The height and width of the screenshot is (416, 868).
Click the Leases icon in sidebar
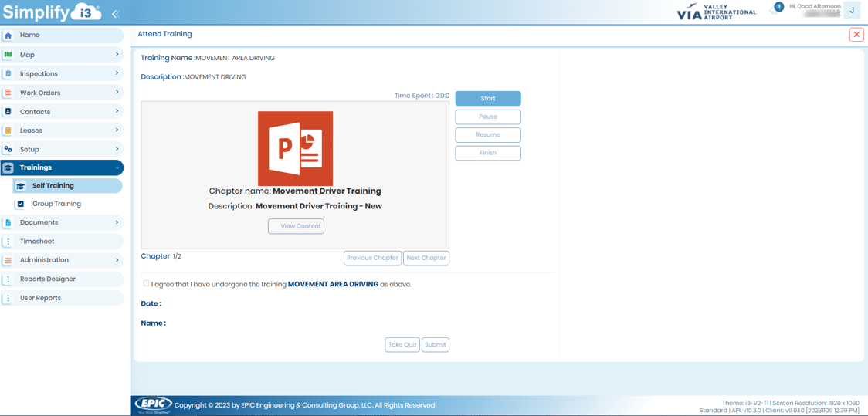tap(8, 130)
